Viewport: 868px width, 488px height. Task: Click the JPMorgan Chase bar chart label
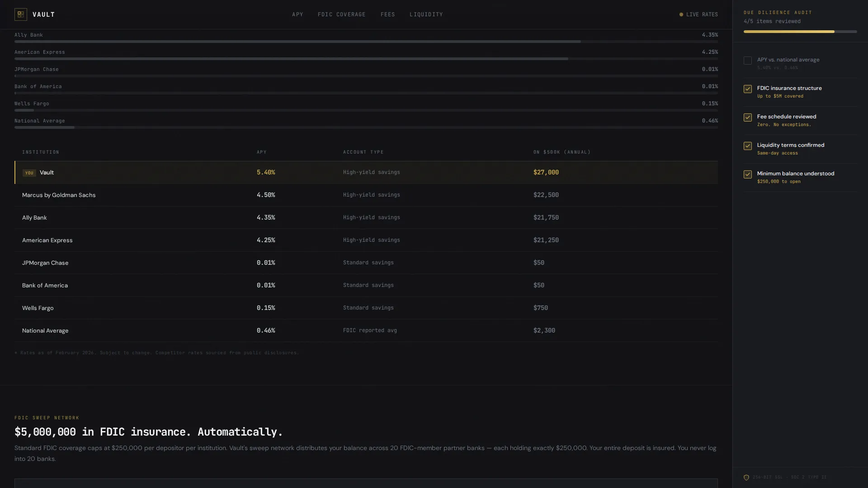37,69
